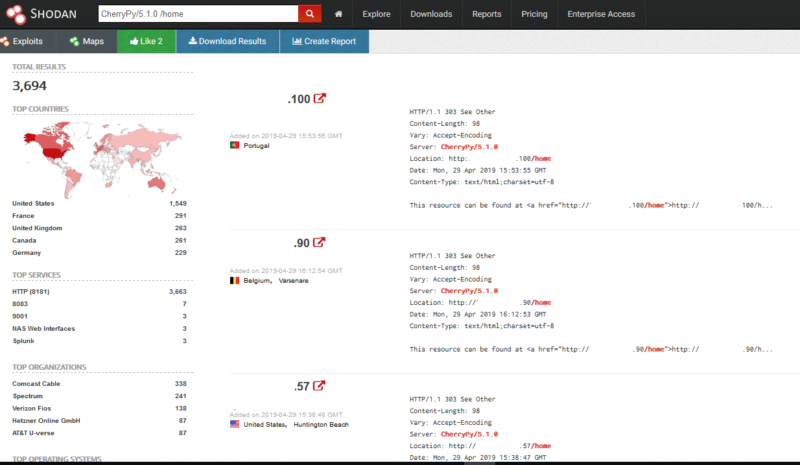Click United States link in .57 result
The width and height of the screenshot is (800, 465).
coord(265,424)
